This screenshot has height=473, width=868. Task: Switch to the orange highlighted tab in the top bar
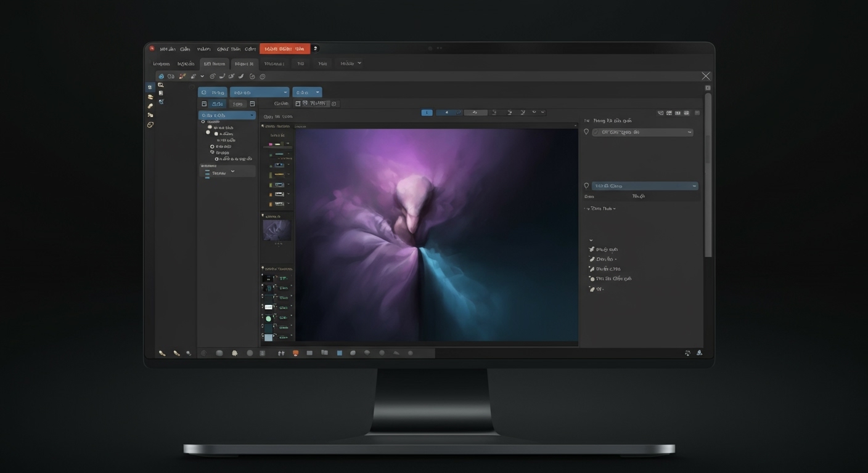coord(284,49)
